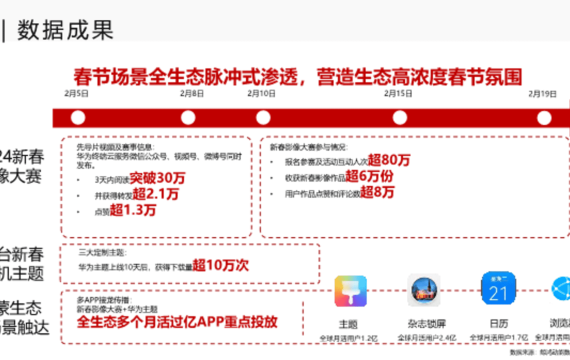This screenshot has height=360, width=570.
Task: Click the 先导片视频及赛事信息 heading
Action: tap(115, 147)
